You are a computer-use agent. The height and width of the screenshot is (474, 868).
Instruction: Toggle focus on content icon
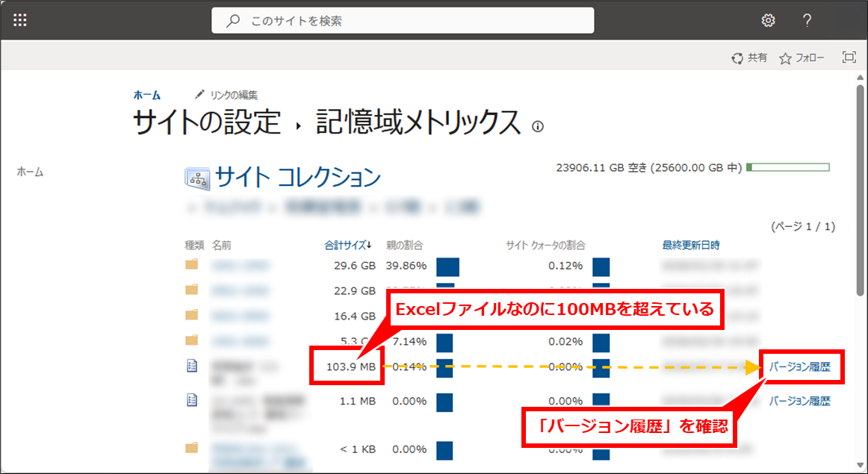click(849, 57)
